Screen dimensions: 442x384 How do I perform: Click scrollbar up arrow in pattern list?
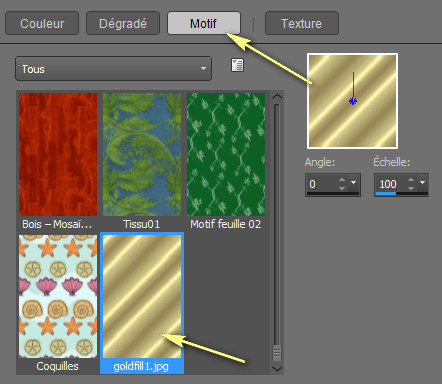pyautogui.click(x=277, y=97)
